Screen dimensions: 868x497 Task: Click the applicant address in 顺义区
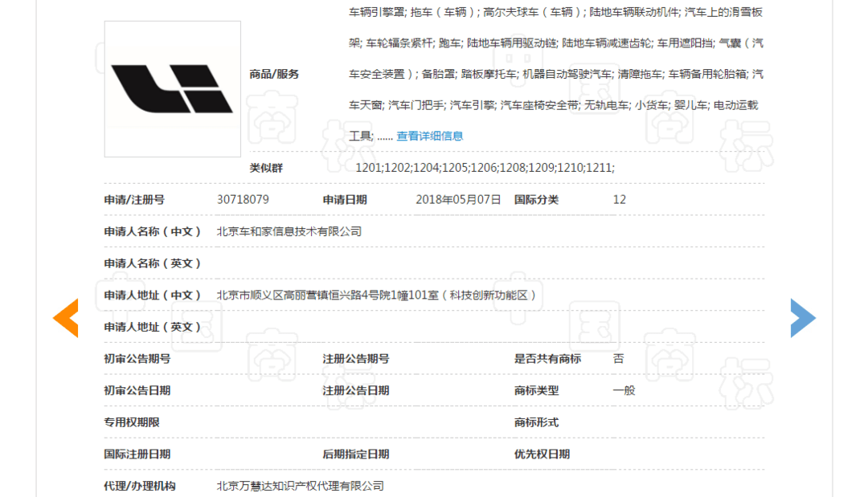pyautogui.click(x=376, y=295)
